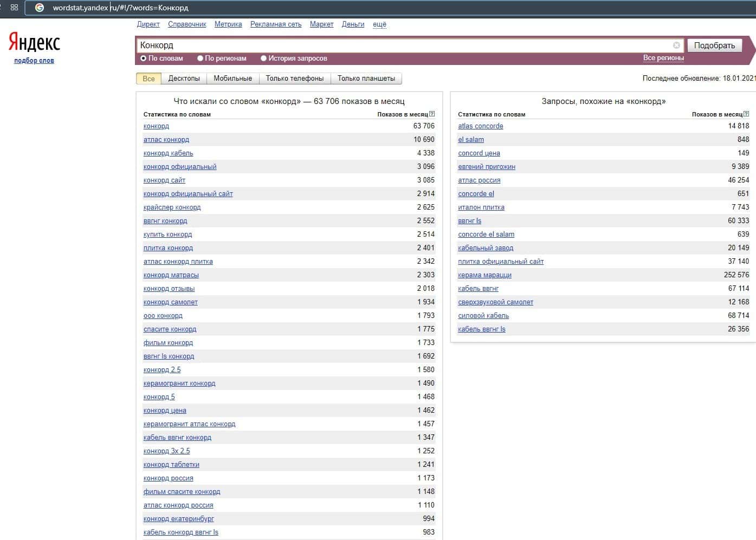
Task: Click the подбор слов link under the logo
Action: click(x=34, y=61)
